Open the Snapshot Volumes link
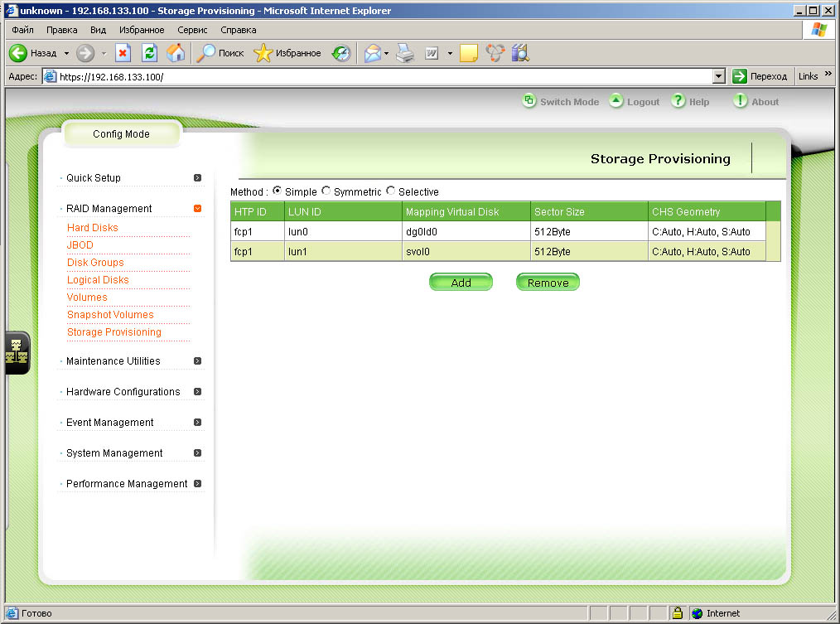 coord(110,315)
